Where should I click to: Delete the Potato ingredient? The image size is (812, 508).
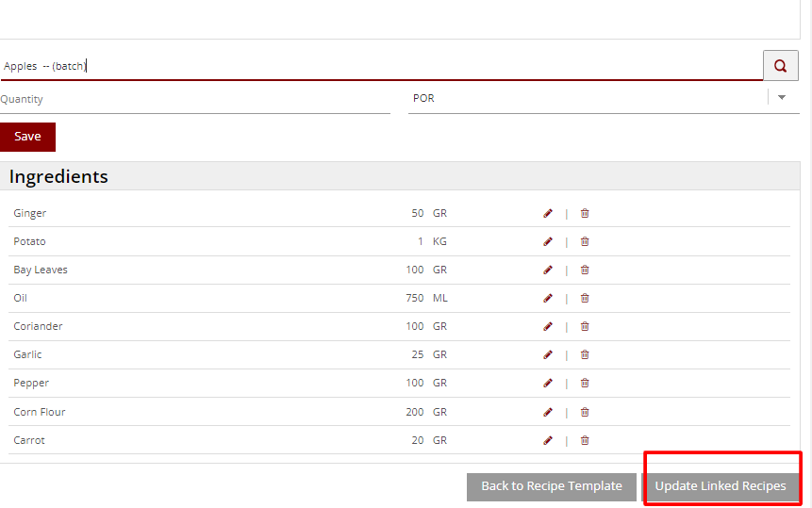(585, 241)
